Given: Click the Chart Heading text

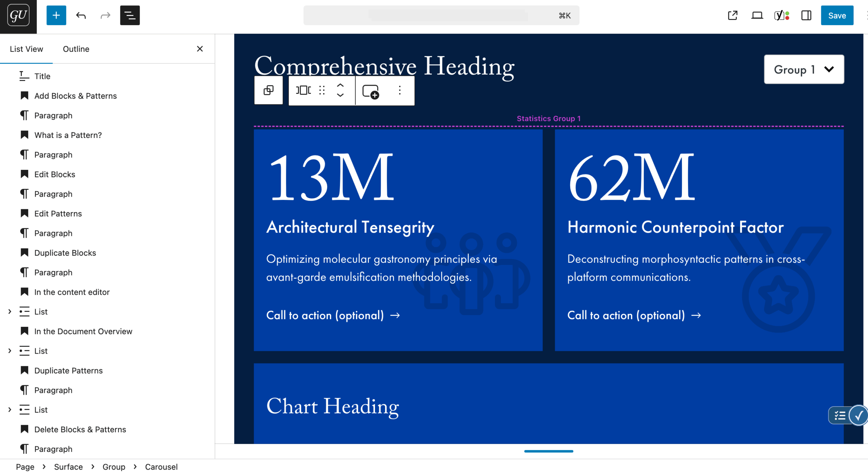Looking at the screenshot, I should [x=333, y=406].
